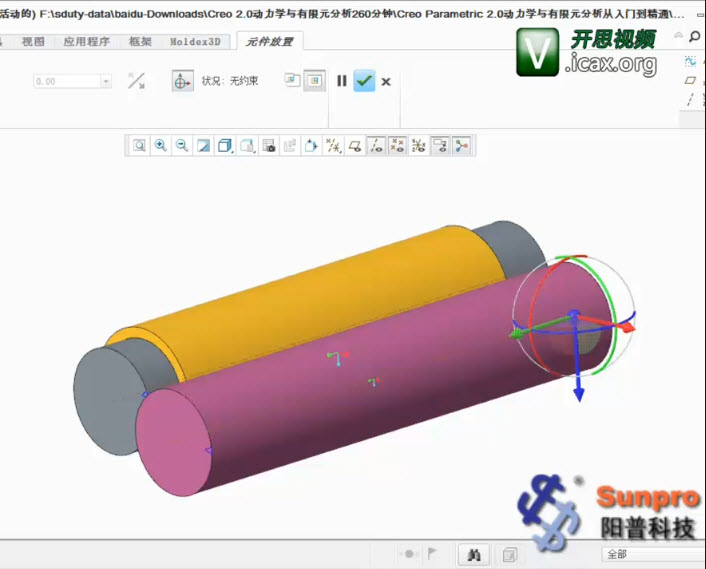Show component in separate window
706x569 pixels.
tap(292, 81)
